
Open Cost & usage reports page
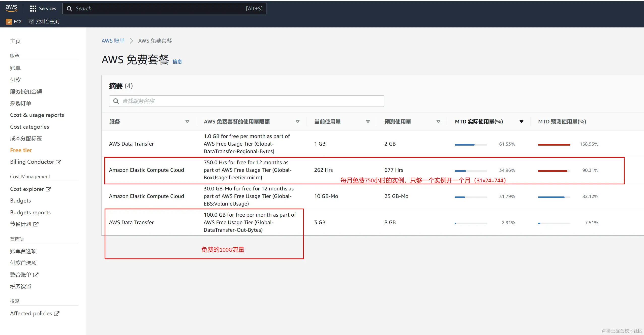pos(37,115)
